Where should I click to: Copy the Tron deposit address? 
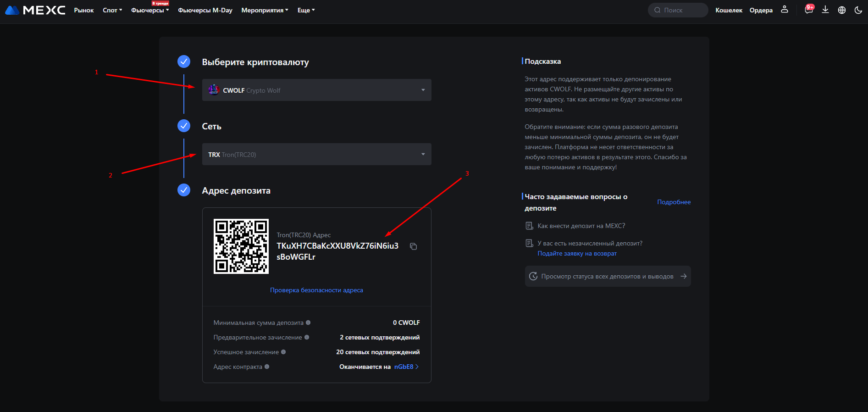click(x=413, y=247)
